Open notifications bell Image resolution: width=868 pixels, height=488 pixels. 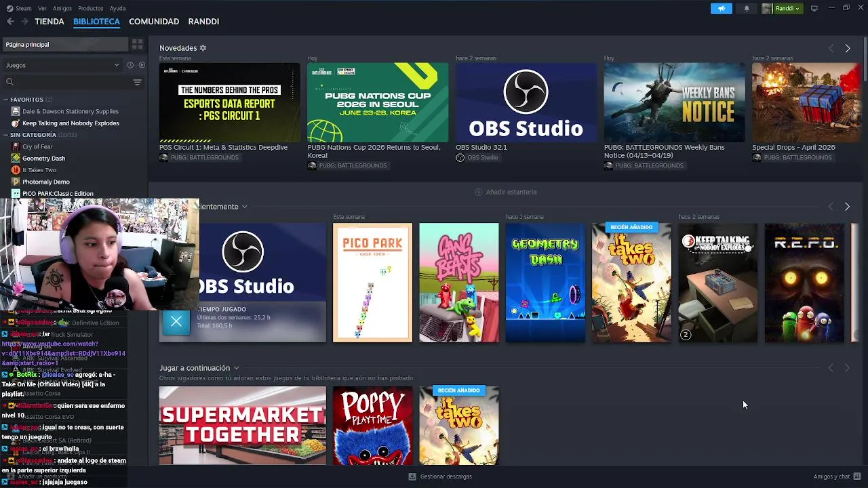point(747,8)
